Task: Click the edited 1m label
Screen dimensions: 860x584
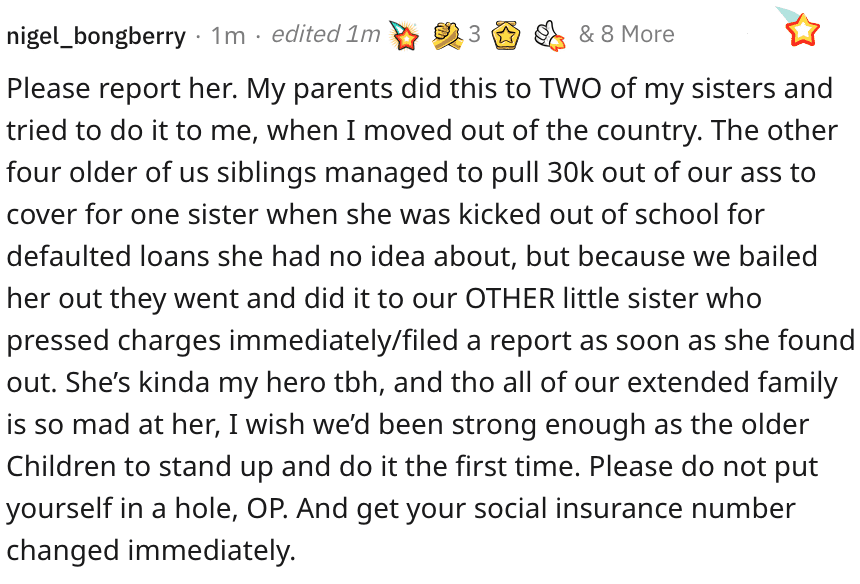Action: pos(326,35)
